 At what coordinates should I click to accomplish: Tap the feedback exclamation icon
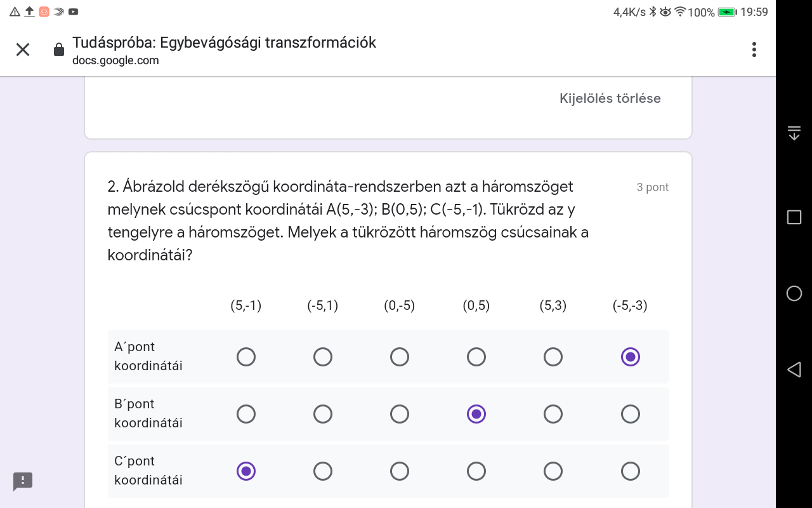click(x=23, y=481)
